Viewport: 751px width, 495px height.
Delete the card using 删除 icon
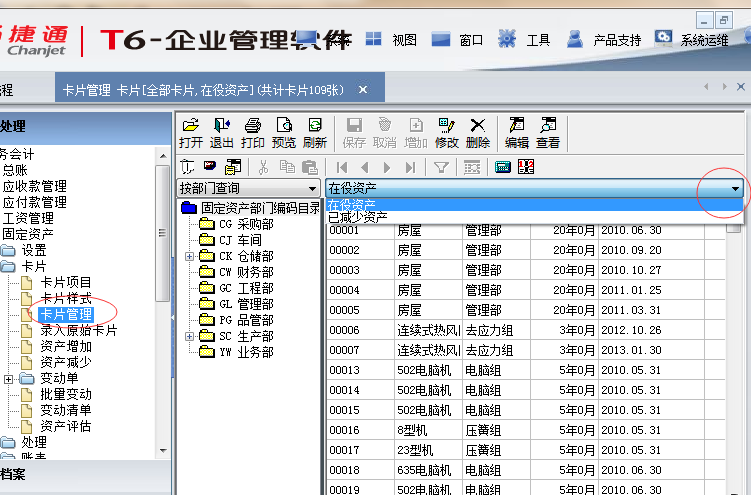(x=478, y=131)
